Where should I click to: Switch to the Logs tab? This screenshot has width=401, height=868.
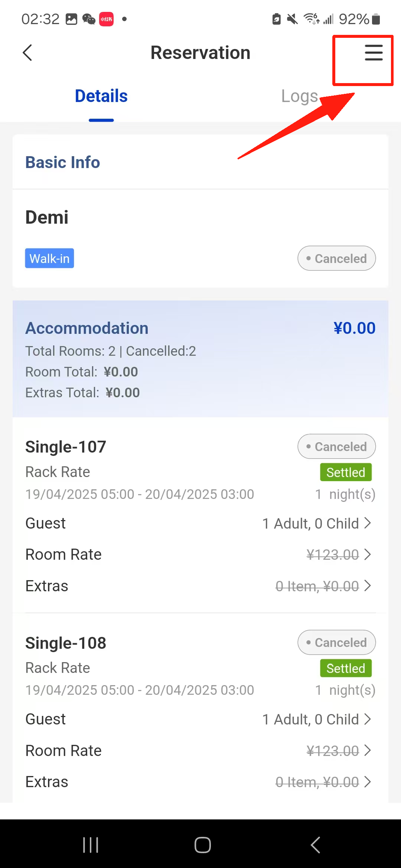299,96
